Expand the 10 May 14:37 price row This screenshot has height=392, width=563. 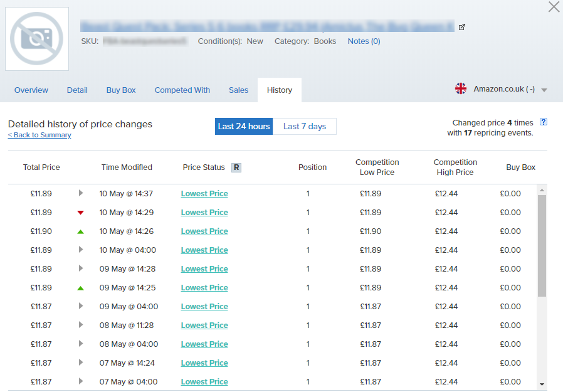coord(80,193)
